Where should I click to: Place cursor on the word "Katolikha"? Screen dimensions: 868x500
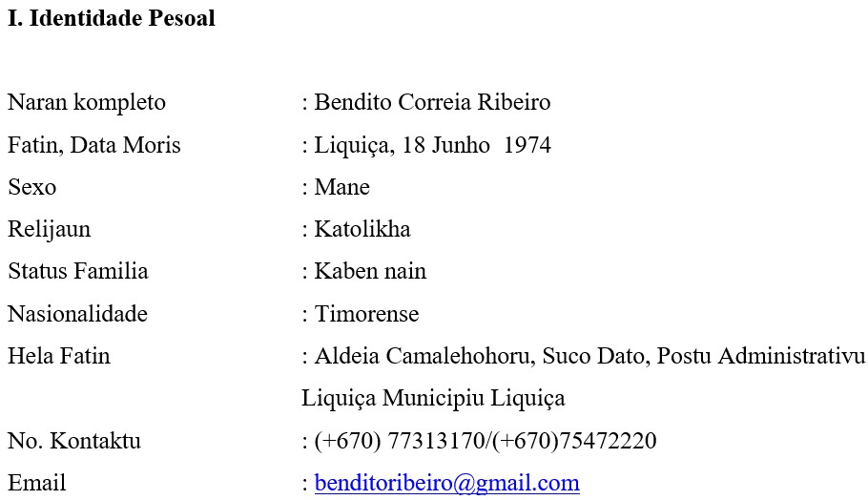click(362, 230)
